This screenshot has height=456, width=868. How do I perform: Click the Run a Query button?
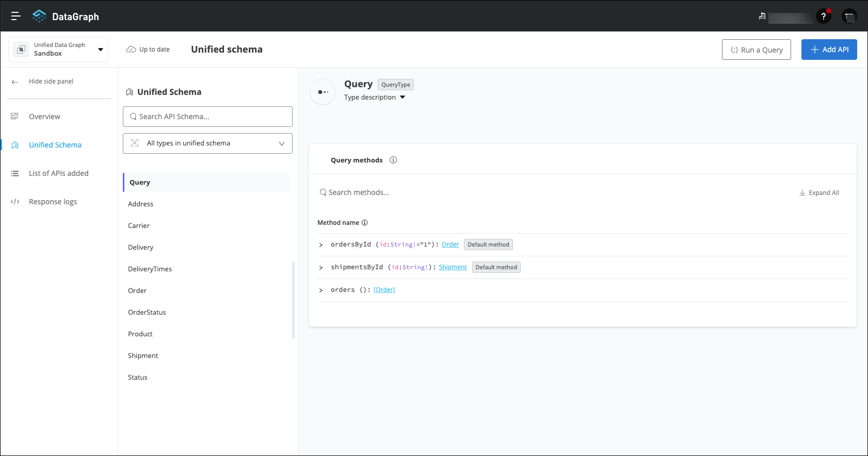coord(756,50)
